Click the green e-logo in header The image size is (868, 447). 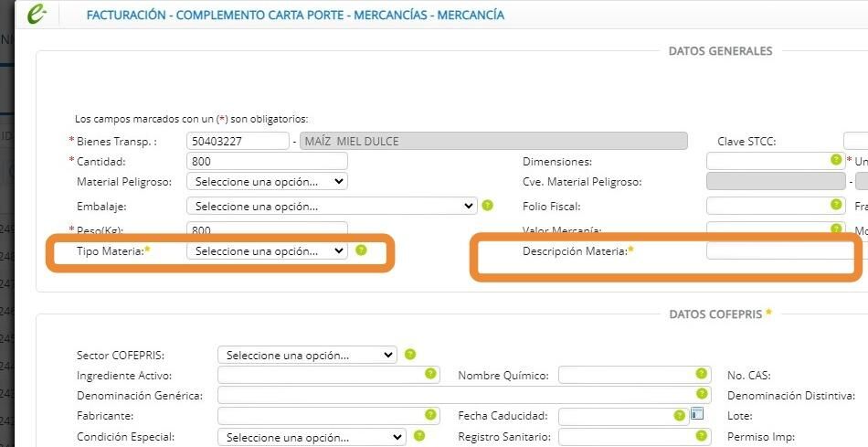pos(37,14)
